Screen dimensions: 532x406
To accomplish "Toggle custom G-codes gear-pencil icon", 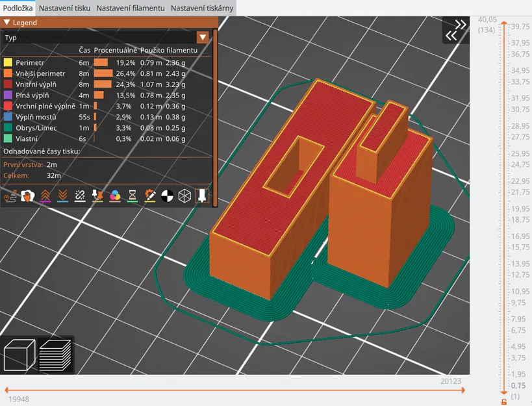I will [150, 196].
